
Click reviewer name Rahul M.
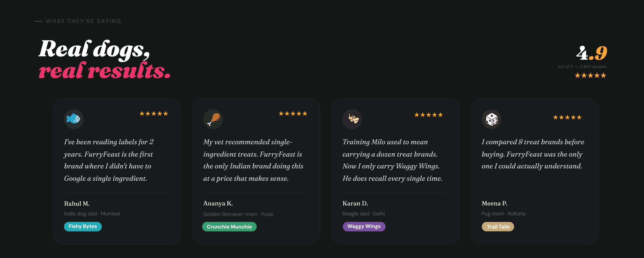(77, 203)
